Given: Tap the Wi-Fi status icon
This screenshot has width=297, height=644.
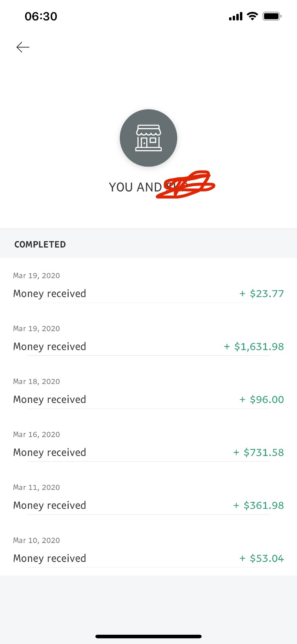Looking at the screenshot, I should coord(252,16).
